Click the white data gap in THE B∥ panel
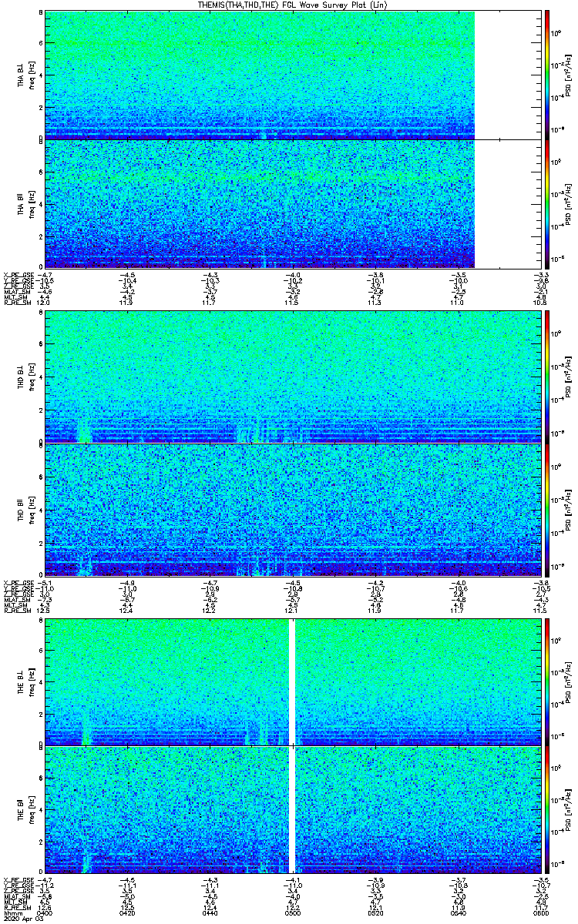 tap(292, 809)
